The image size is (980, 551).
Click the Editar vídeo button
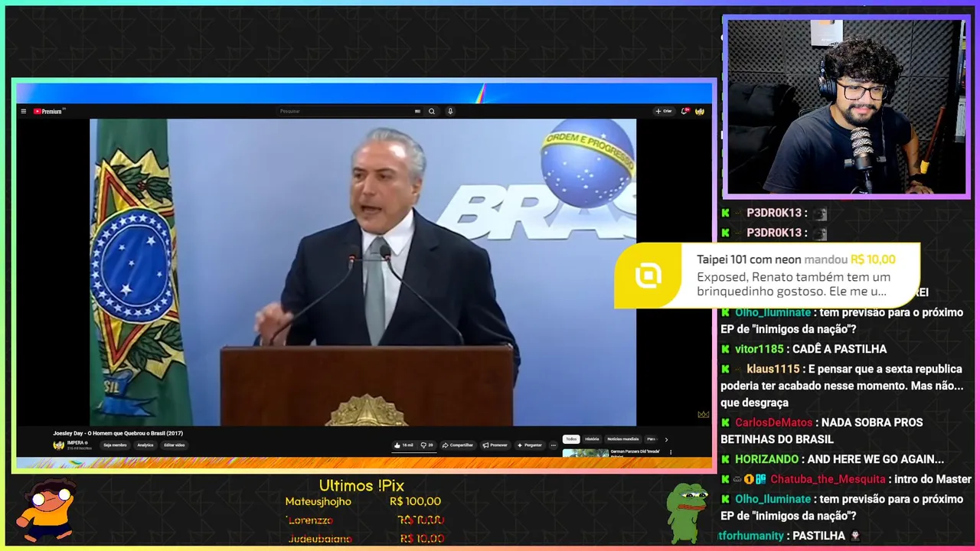point(174,445)
